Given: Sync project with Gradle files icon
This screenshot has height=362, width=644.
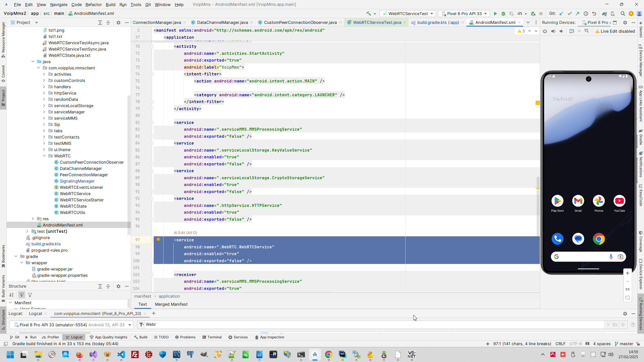Looking at the screenshot, I should click(x=604, y=14).
